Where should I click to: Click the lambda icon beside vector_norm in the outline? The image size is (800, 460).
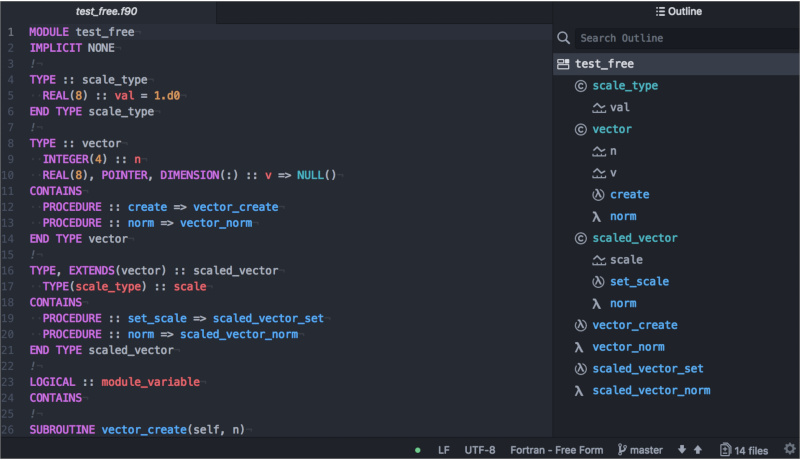pos(579,348)
